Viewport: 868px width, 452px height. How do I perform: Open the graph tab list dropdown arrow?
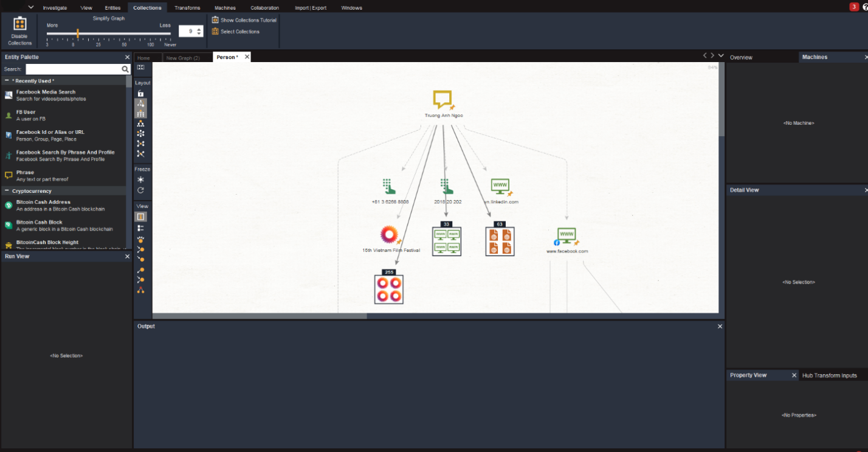pyautogui.click(x=721, y=55)
